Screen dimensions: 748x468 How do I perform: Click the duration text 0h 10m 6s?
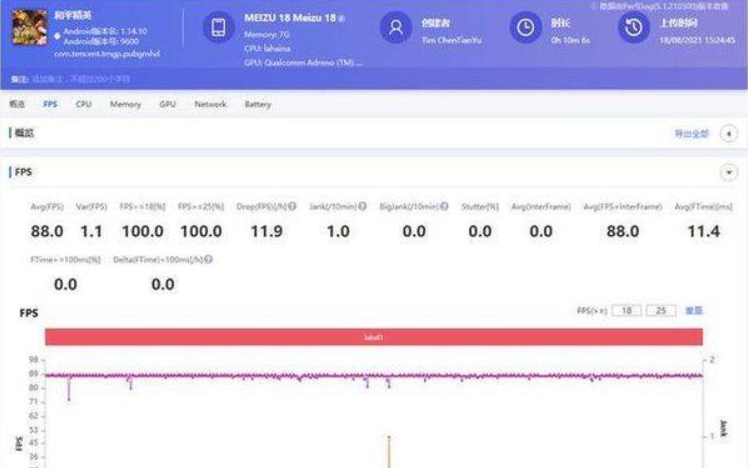[570, 41]
